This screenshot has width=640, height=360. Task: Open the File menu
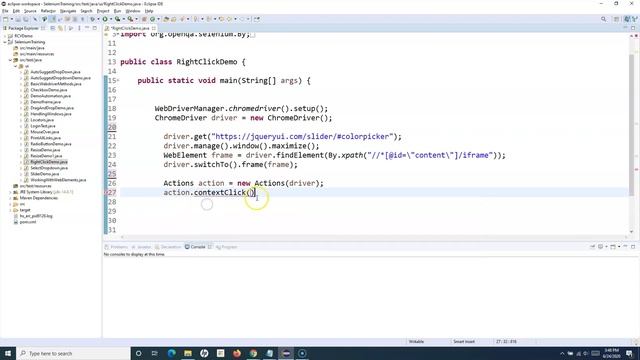(5, 11)
